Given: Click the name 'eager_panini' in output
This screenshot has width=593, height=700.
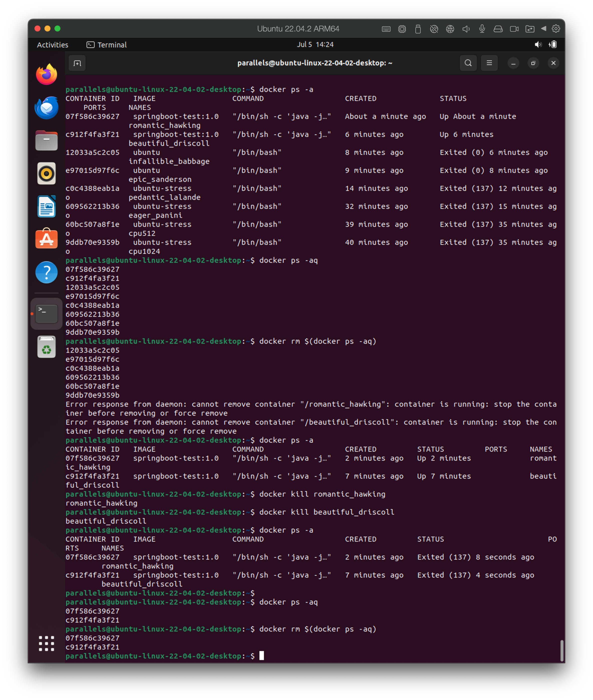Looking at the screenshot, I should coord(155,215).
